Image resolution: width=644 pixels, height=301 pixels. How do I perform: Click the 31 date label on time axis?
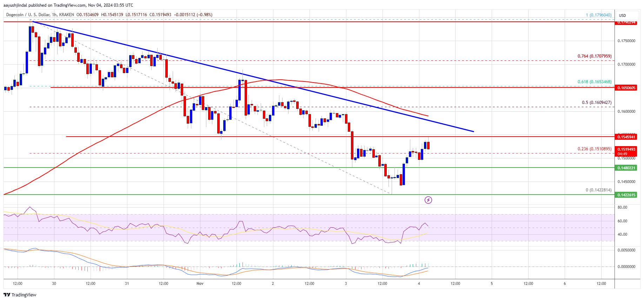127,283
